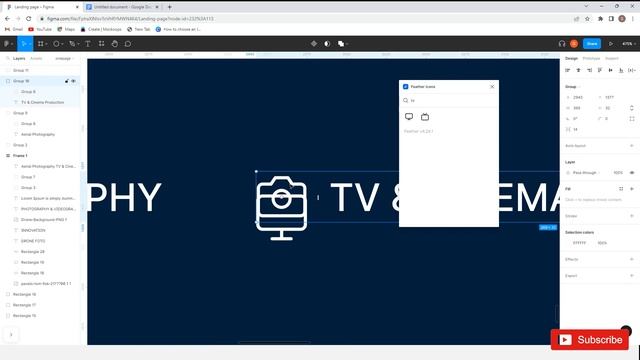Screen dimensions: 640x360
Task: Select the Text tool
Action: 88,44
